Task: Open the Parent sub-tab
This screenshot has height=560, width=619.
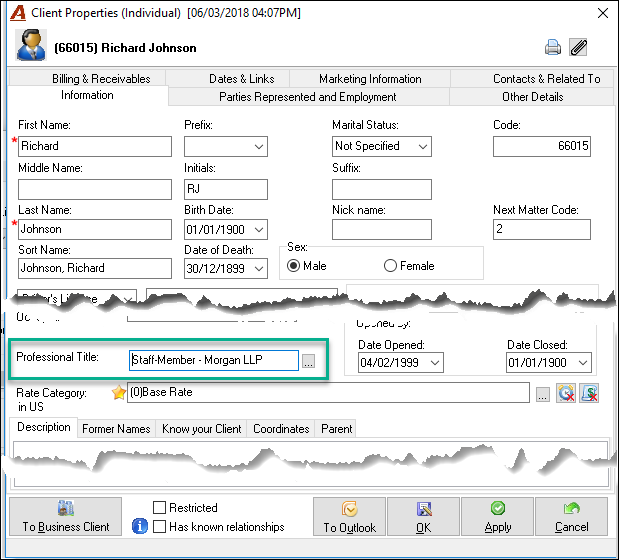Action: coord(336,429)
